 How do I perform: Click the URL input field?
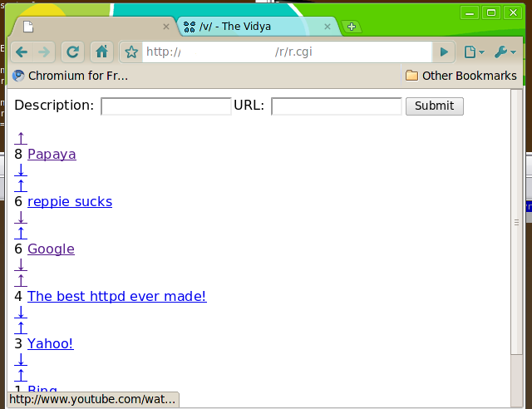coord(336,106)
